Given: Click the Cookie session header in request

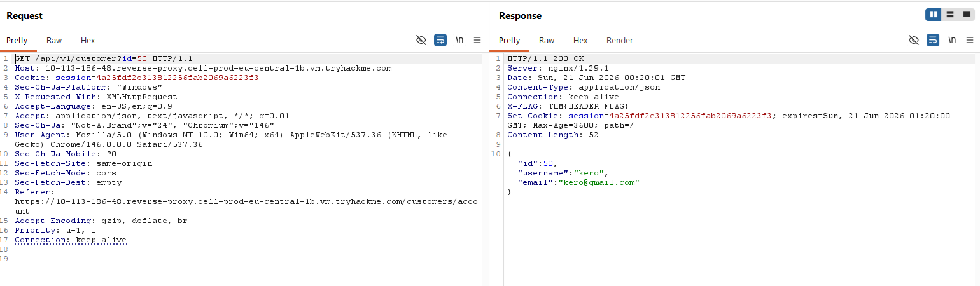Looking at the screenshot, I should point(137,78).
